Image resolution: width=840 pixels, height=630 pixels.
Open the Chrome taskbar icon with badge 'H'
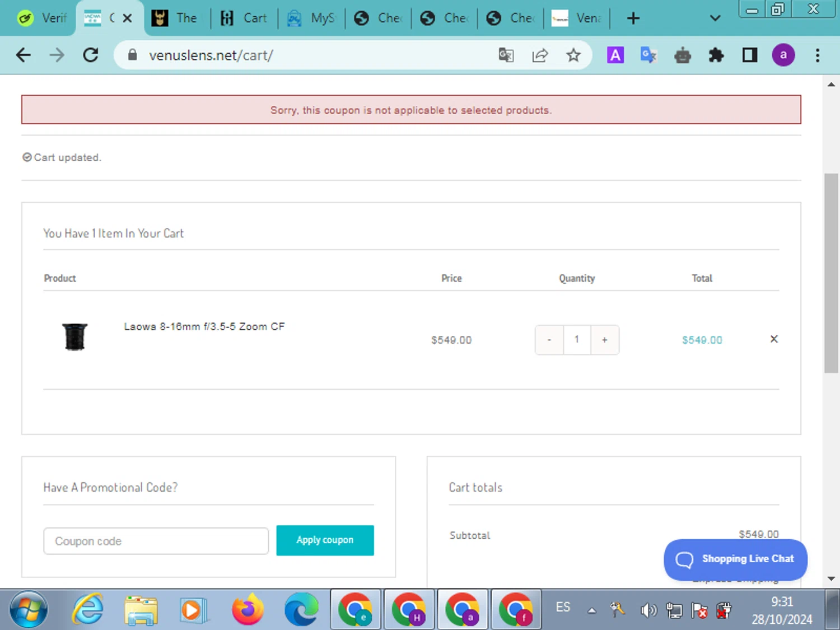coord(409,609)
